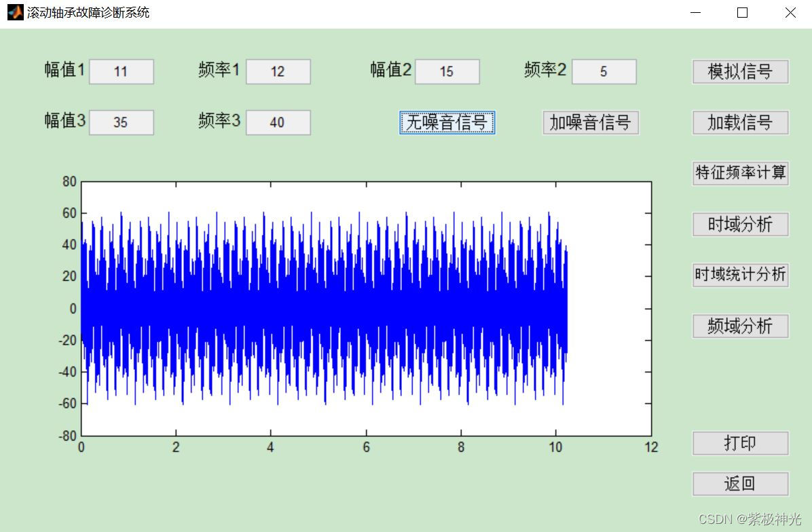
Task: Click the 返回 return button
Action: point(741,484)
